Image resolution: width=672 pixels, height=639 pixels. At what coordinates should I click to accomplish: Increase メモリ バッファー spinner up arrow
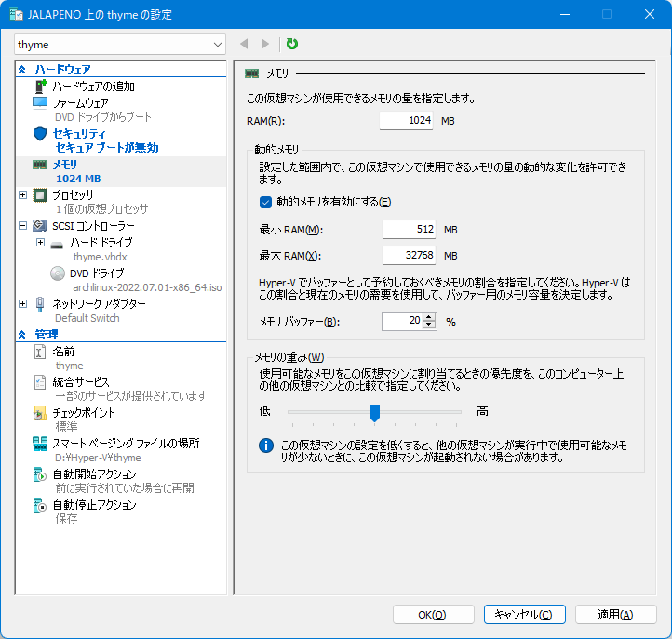(x=429, y=317)
